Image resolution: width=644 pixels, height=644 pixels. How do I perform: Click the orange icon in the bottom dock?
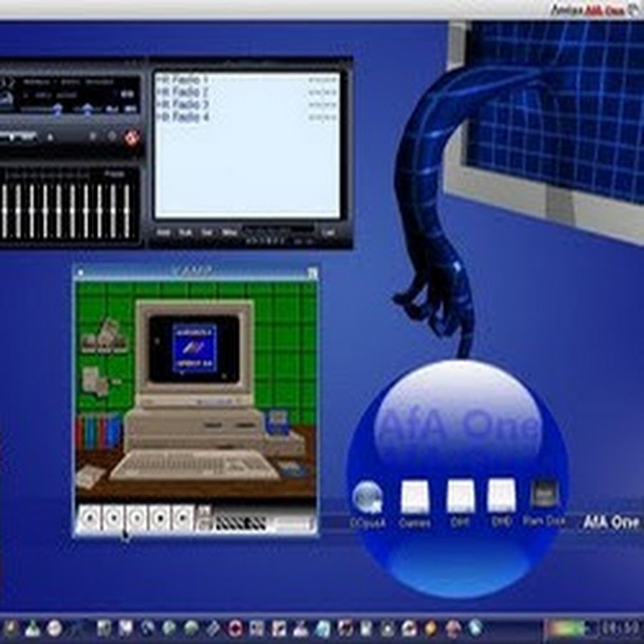pyautogui.click(x=429, y=628)
